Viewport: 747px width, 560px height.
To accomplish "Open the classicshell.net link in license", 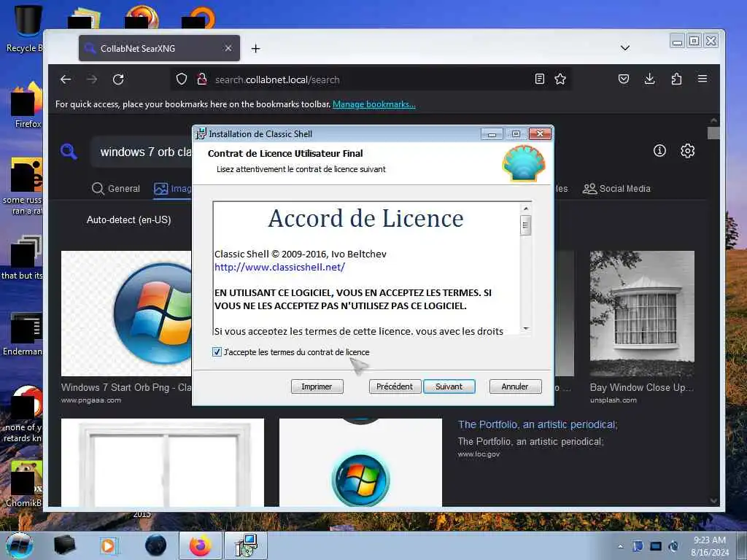I will click(x=279, y=267).
